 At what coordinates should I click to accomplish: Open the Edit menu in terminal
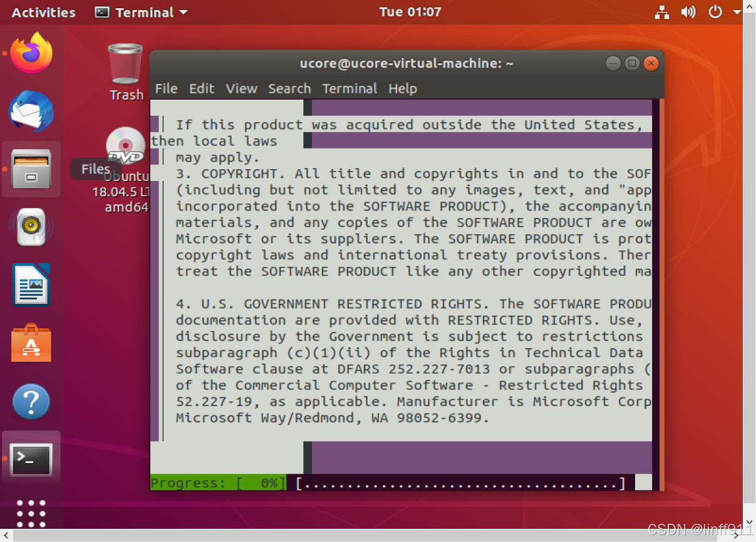(x=202, y=88)
